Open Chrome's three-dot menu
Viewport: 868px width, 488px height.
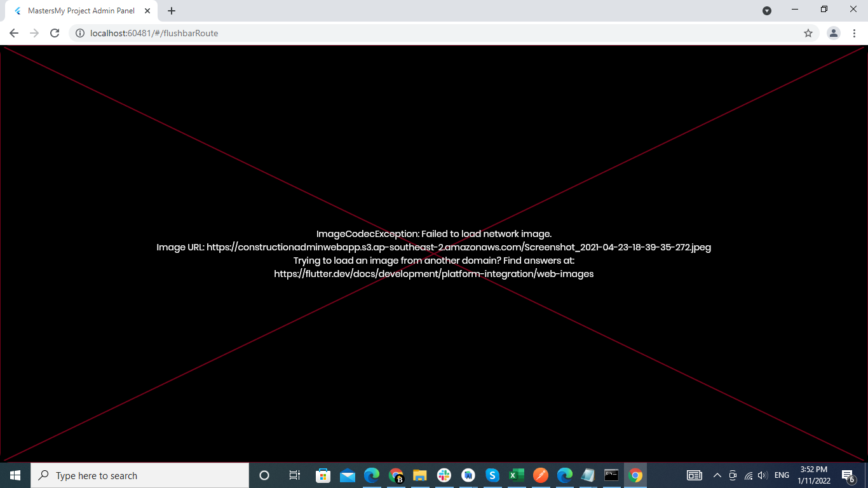coord(854,32)
